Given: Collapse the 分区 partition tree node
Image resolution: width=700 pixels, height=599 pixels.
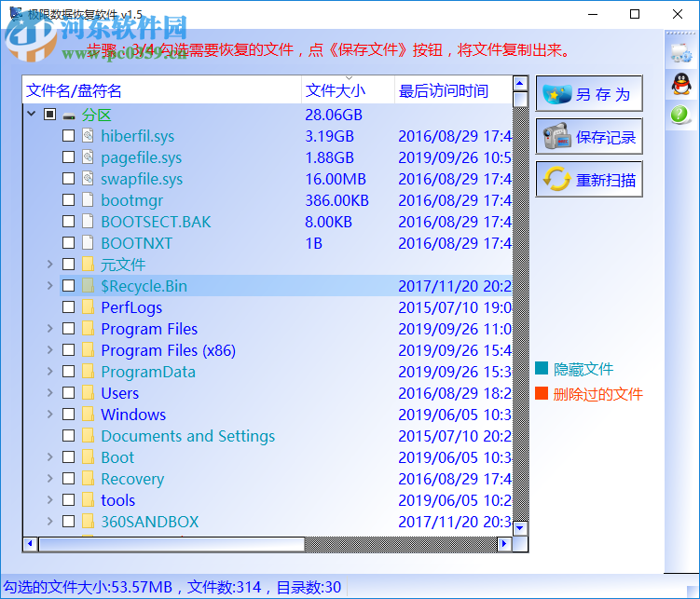Looking at the screenshot, I should pos(32,114).
